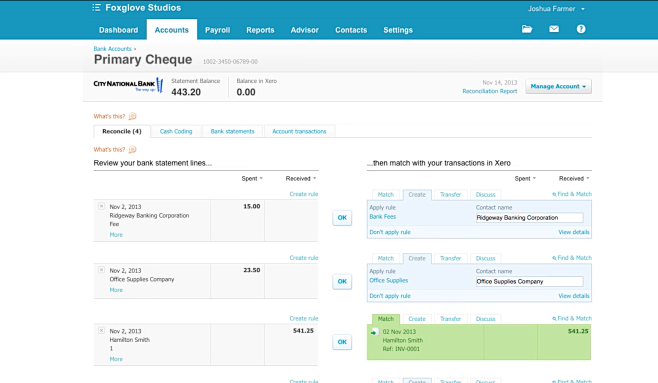Click Find & Match for Hamilton Smith line
658x383 pixels.
[572, 318]
